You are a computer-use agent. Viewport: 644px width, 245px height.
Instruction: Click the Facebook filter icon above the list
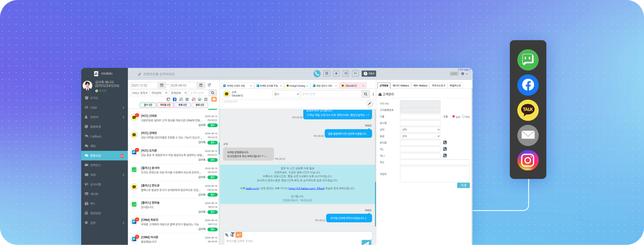click(x=175, y=99)
